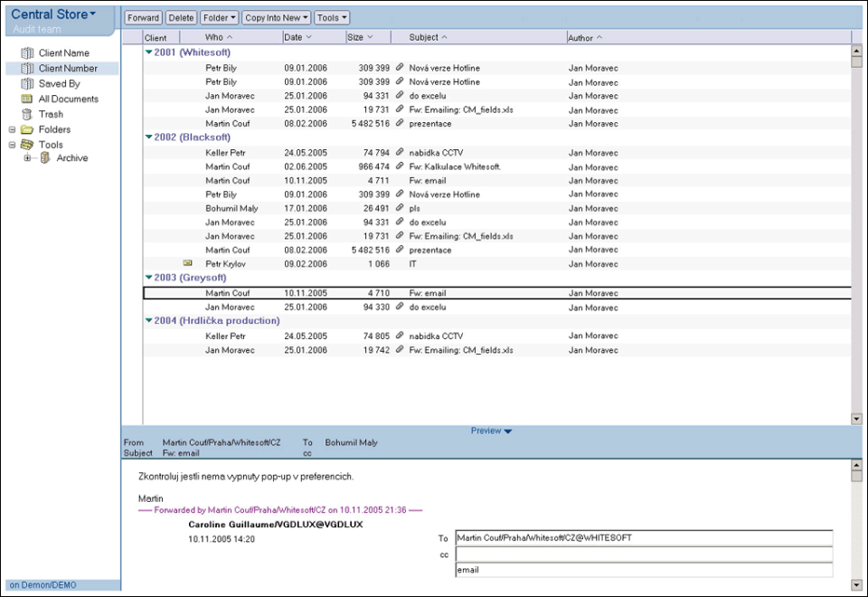Open the Client Name view icon
The height and width of the screenshot is (597, 868).
[27, 53]
